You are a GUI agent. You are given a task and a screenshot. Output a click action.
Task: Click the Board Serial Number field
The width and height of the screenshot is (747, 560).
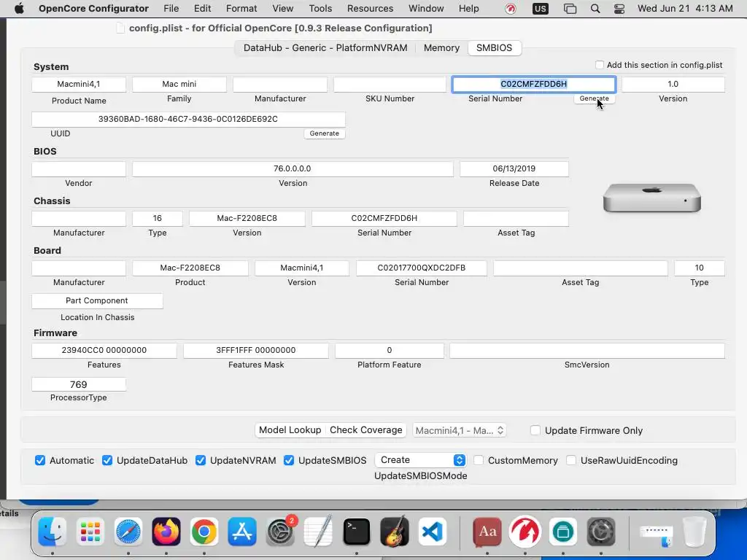421,268
